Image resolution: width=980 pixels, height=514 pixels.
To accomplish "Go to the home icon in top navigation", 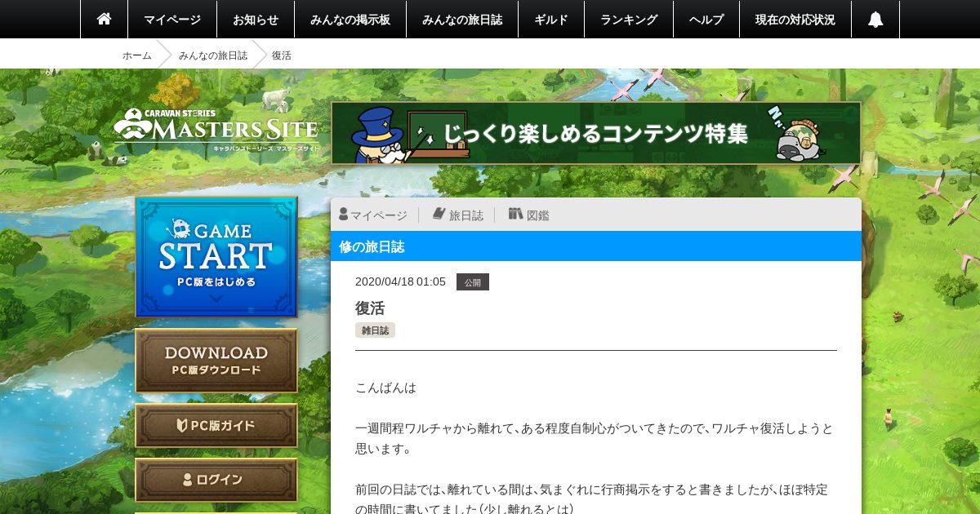I will click(x=104, y=19).
